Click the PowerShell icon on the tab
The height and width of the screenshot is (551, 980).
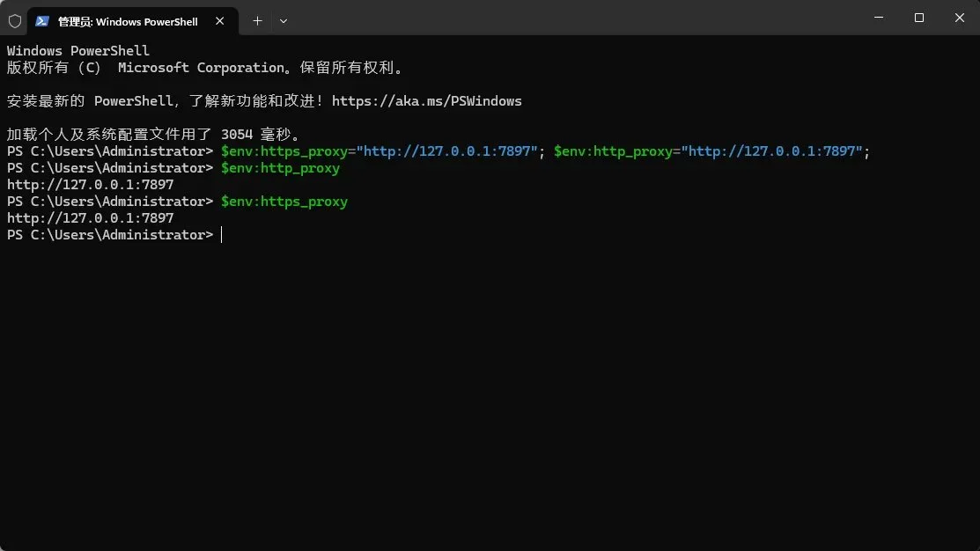[42, 21]
